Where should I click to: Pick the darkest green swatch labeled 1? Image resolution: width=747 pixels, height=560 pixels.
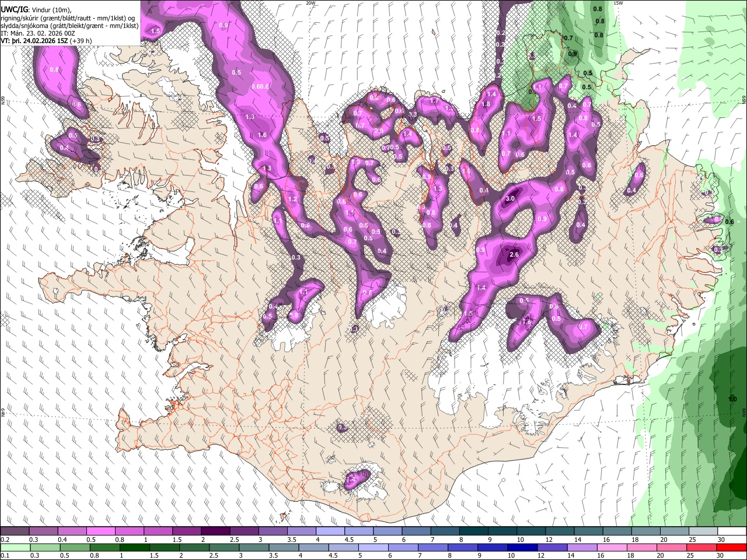tap(134, 547)
